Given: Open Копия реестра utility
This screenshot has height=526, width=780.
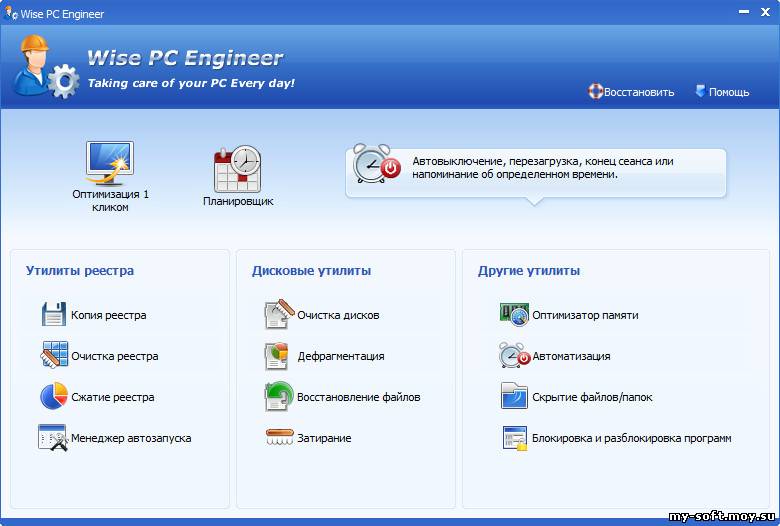Looking at the screenshot, I should [108, 315].
